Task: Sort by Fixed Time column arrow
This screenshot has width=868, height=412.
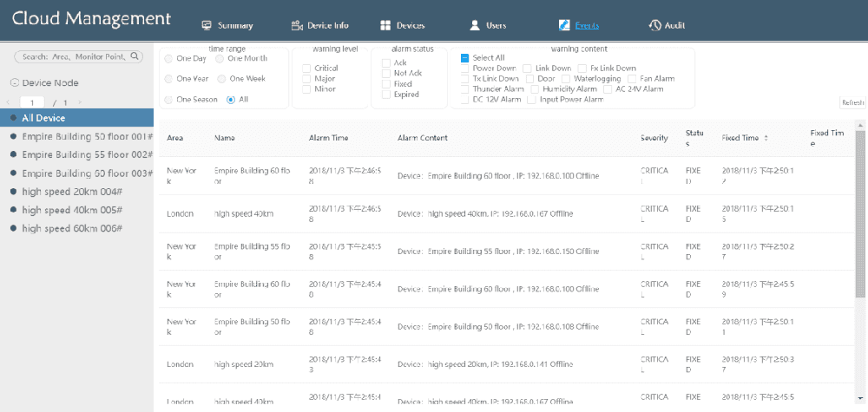Action: 766,138
